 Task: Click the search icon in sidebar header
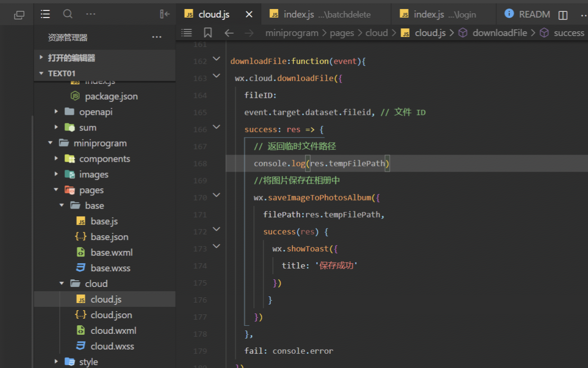pos(68,14)
